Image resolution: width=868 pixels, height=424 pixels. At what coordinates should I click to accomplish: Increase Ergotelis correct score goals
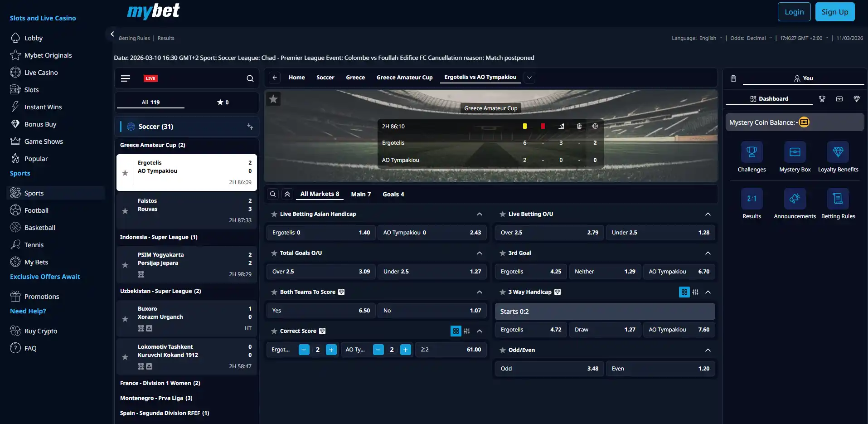(x=331, y=350)
